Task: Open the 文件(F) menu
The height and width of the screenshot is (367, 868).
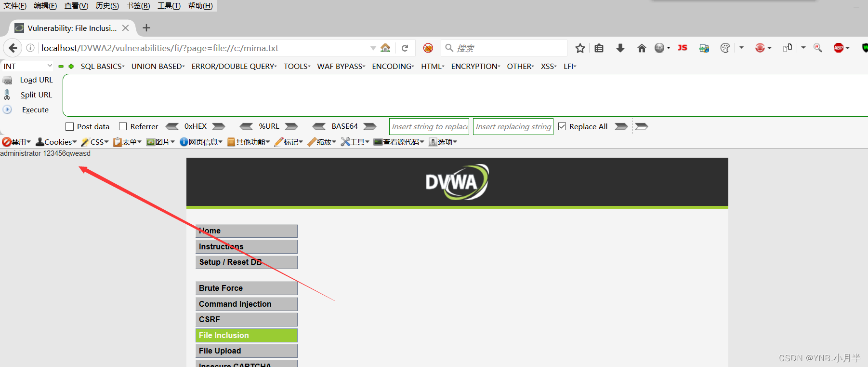Action: point(15,6)
